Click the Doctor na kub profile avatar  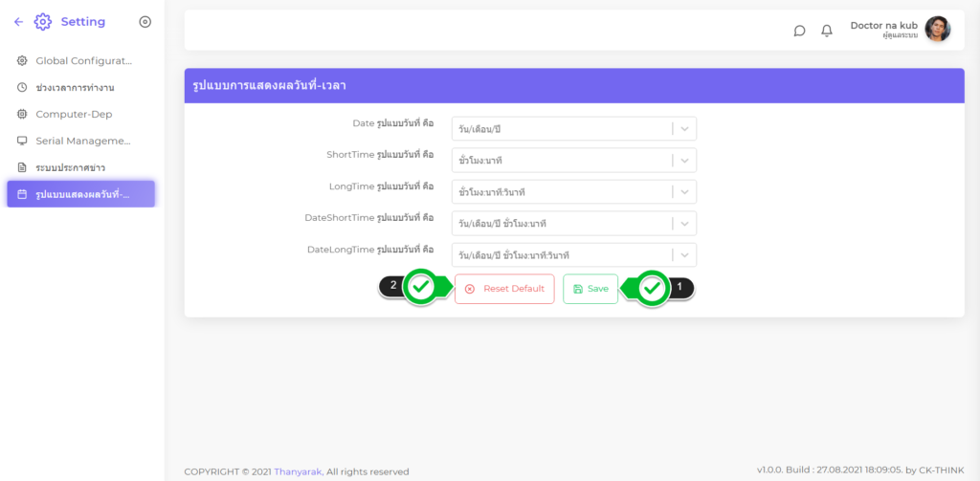pos(938,30)
